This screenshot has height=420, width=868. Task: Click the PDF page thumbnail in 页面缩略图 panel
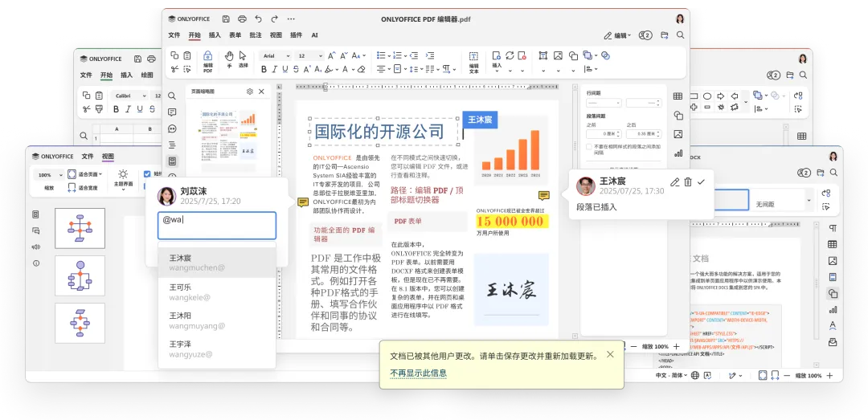(228, 136)
